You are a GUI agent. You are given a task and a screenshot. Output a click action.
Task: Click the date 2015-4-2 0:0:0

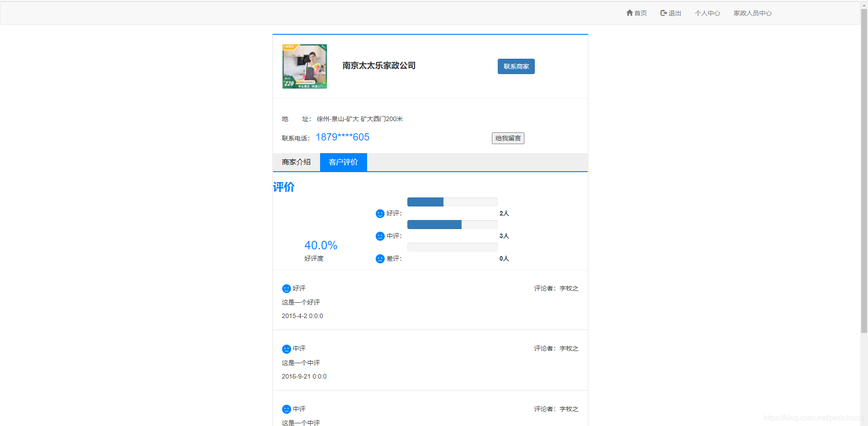tap(302, 316)
